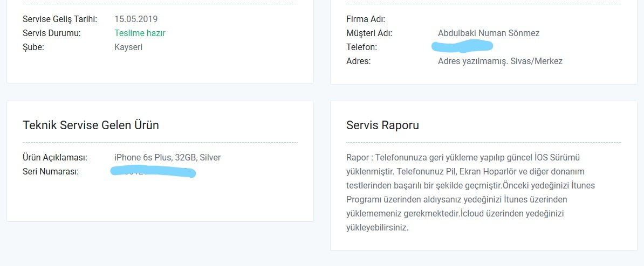Click the 'Müşteri Adı' label
The image size is (644, 266).
[369, 33]
